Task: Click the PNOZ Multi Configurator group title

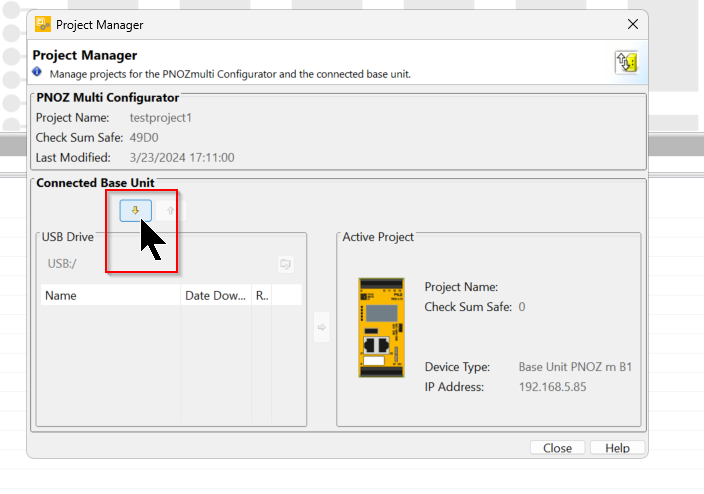Action: tap(107, 97)
